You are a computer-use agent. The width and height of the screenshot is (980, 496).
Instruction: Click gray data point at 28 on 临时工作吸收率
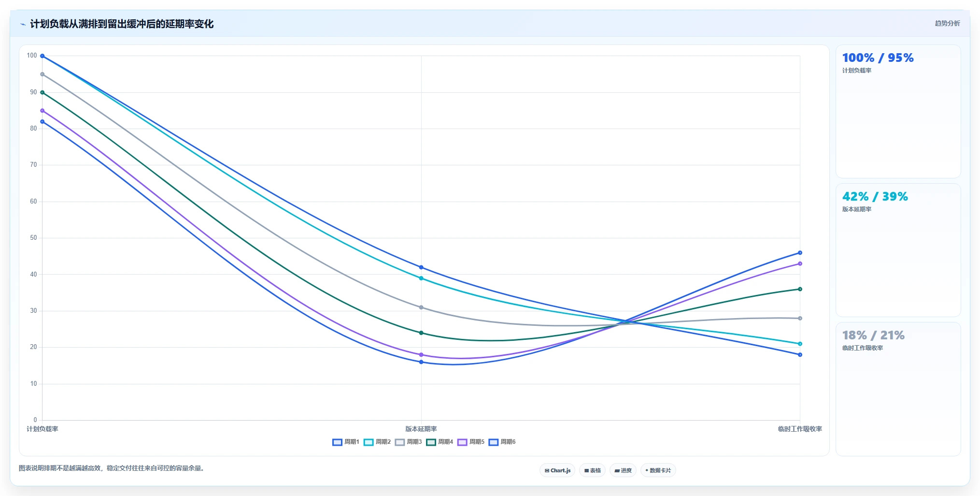(x=800, y=319)
